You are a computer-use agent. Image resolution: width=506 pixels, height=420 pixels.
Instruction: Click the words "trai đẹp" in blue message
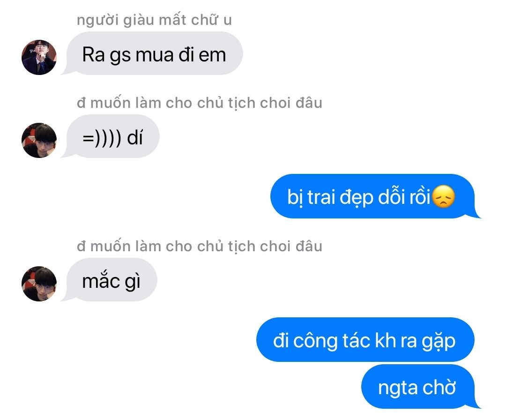coord(340,197)
